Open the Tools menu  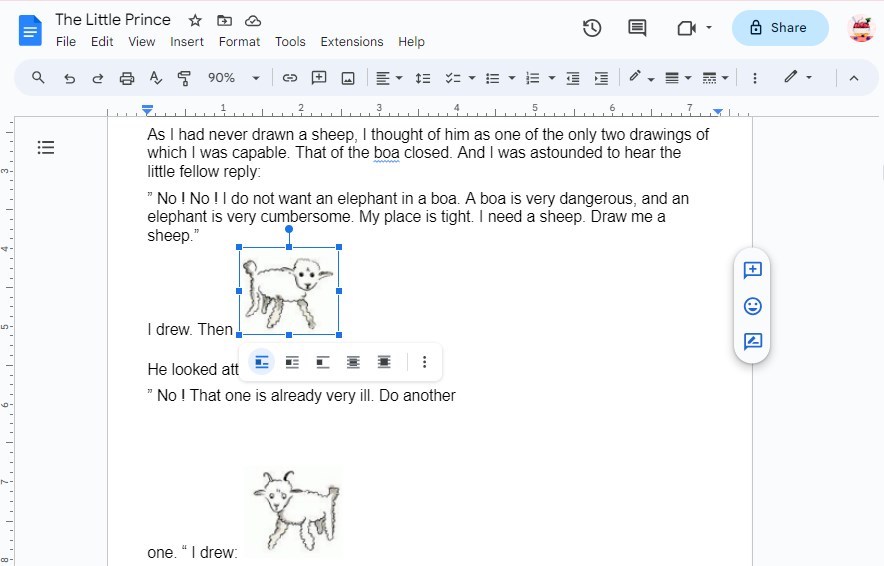click(290, 42)
